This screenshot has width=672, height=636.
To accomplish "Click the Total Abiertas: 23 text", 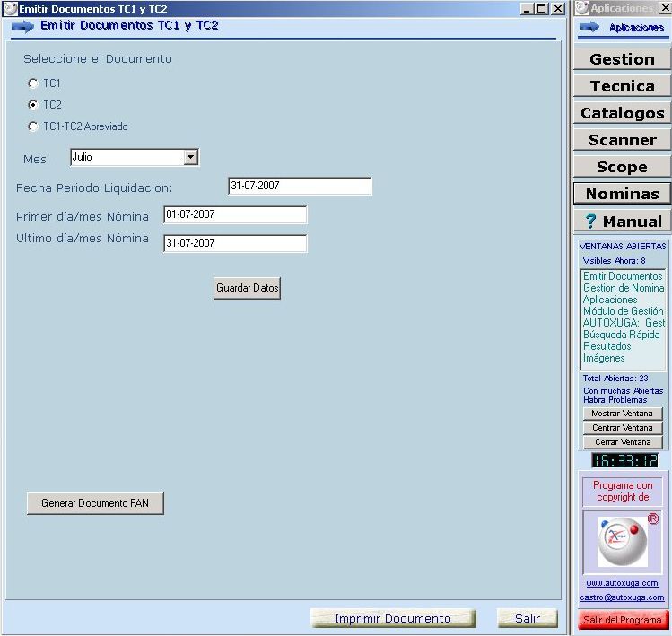I will click(x=615, y=379).
